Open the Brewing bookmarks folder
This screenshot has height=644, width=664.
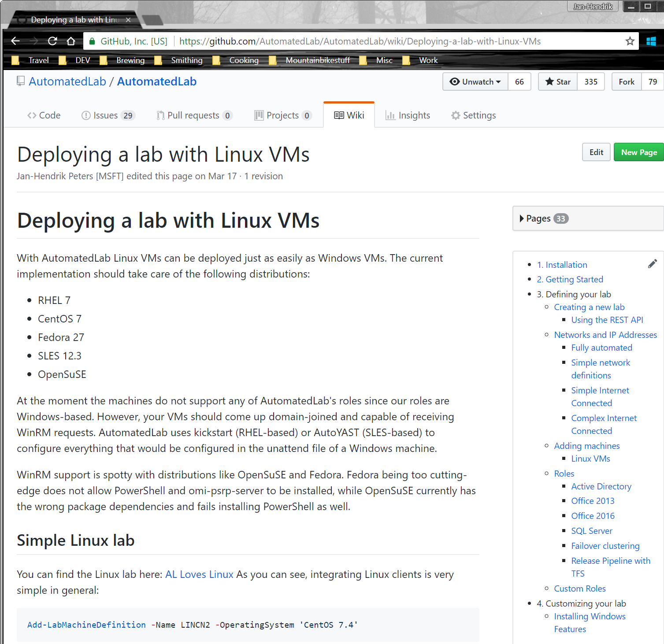point(122,60)
